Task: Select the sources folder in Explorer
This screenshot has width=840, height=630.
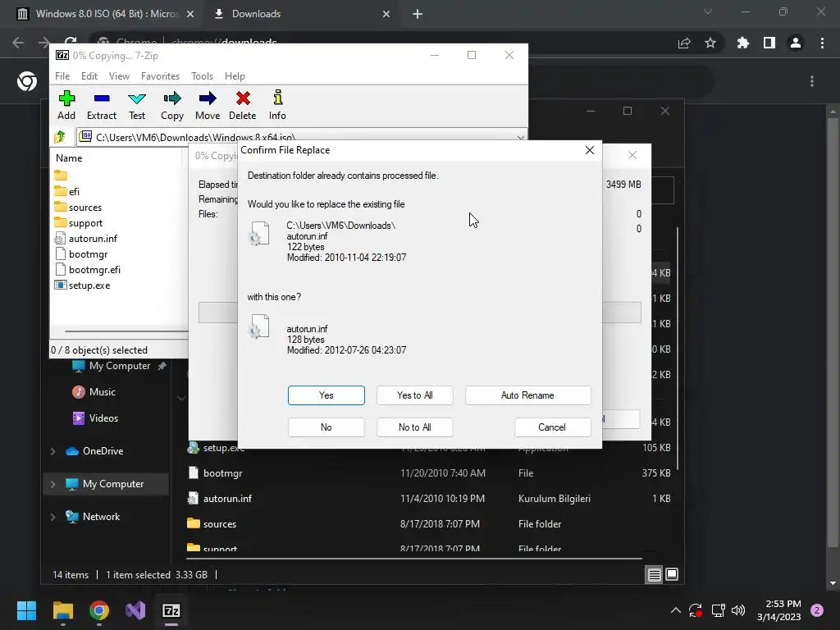Action: [428, 523]
